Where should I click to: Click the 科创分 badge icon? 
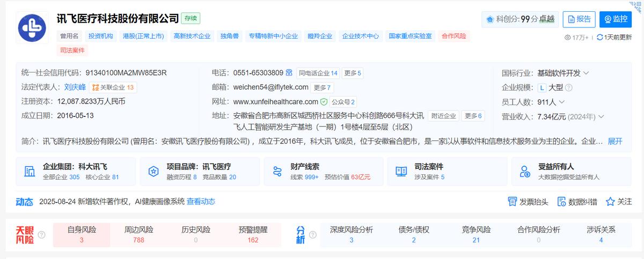(490, 19)
